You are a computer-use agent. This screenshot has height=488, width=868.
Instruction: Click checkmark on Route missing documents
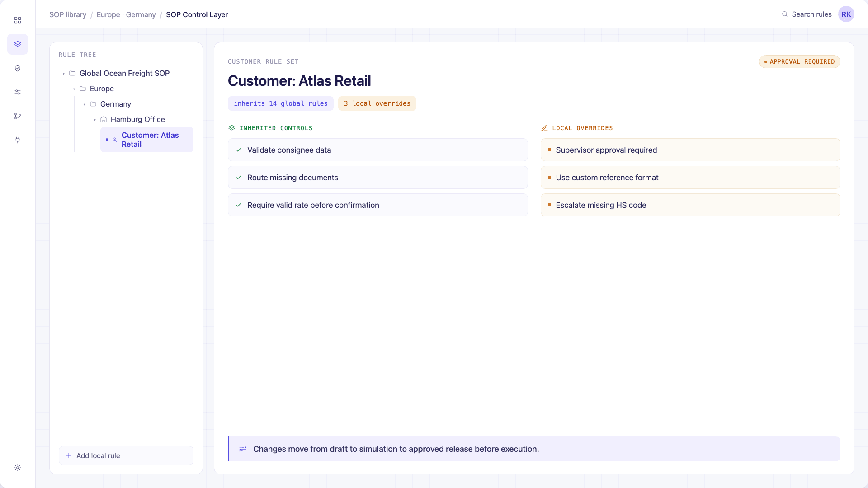click(239, 178)
